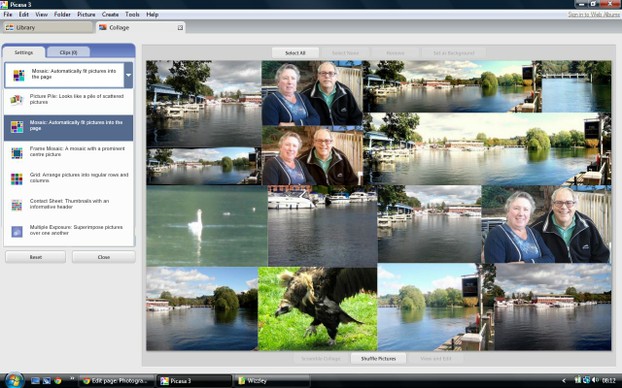Image resolution: width=622 pixels, height=388 pixels.
Task: Open the Help menu
Action: pyautogui.click(x=152, y=14)
